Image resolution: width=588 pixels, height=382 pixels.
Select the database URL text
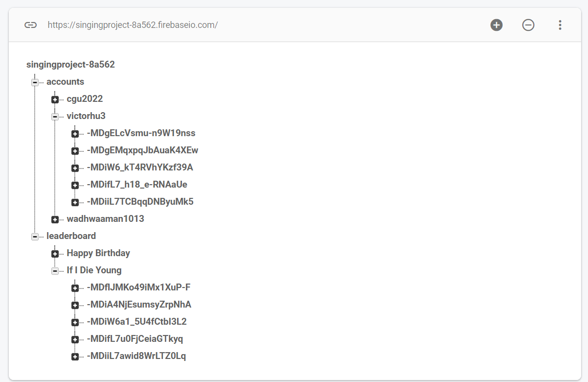click(x=133, y=25)
